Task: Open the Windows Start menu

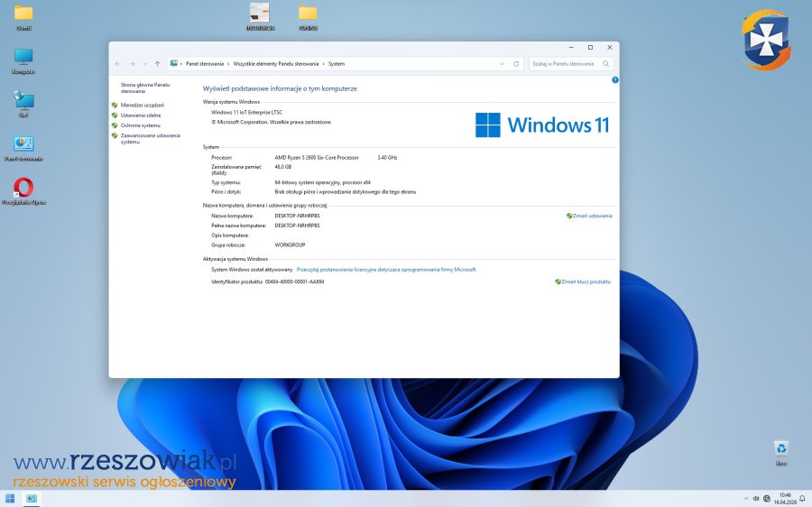Action: tap(10, 498)
